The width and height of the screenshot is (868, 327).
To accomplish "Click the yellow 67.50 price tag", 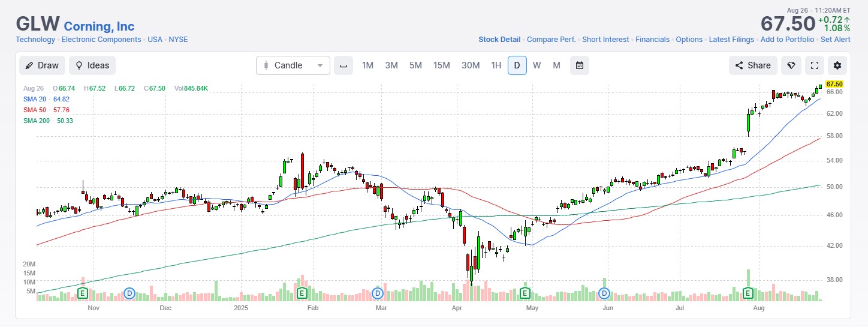I will click(x=834, y=84).
